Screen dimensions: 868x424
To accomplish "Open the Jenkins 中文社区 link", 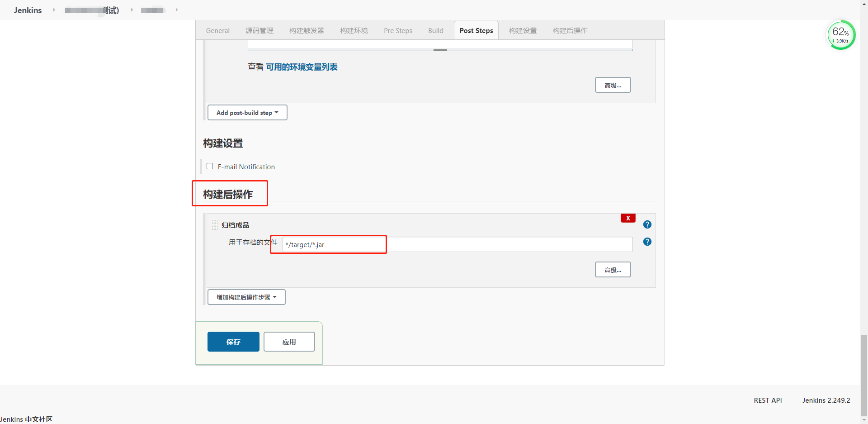I will point(26,419).
